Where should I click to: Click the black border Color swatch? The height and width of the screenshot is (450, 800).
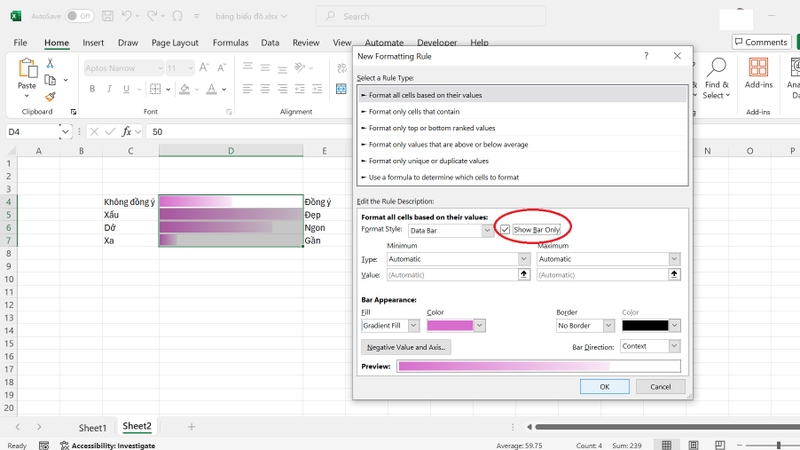pos(645,326)
